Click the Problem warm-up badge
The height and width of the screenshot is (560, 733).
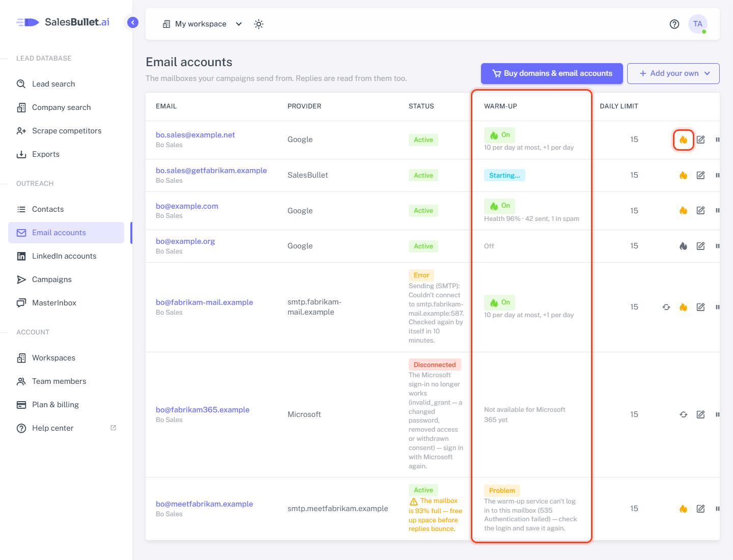coord(502,491)
